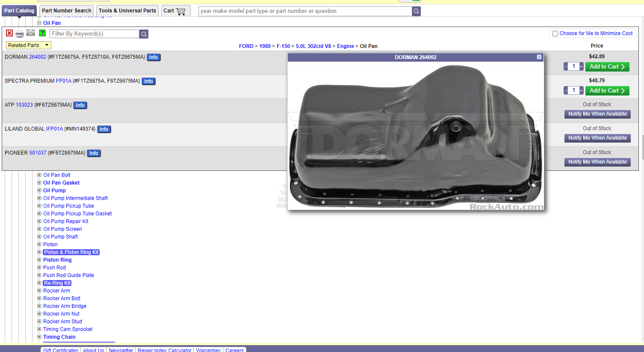Switch to the Part Catalog tab
Image resolution: width=644 pixels, height=352 pixels.
pyautogui.click(x=19, y=11)
